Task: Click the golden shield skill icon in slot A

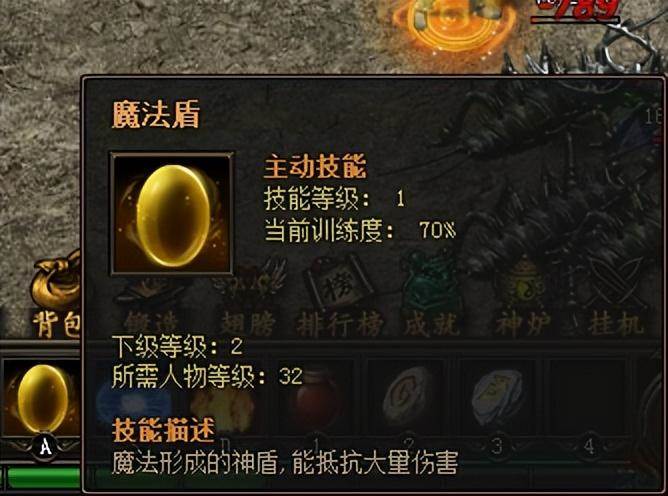Action: tap(42, 398)
